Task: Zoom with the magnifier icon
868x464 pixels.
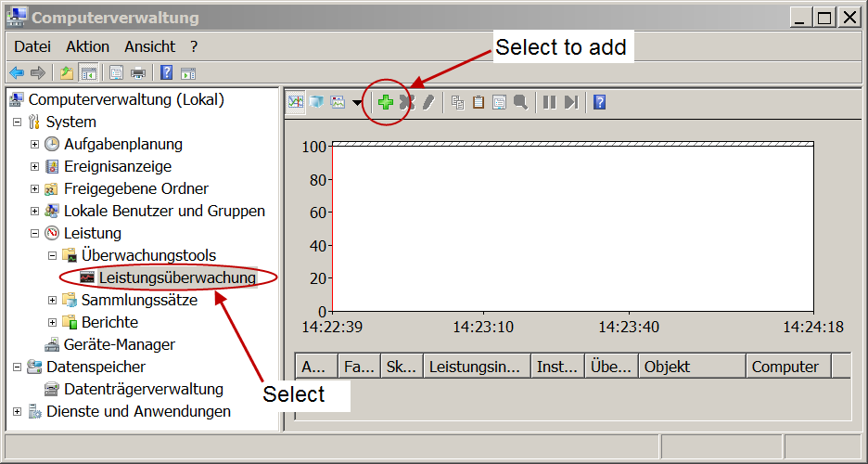Action: (520, 102)
